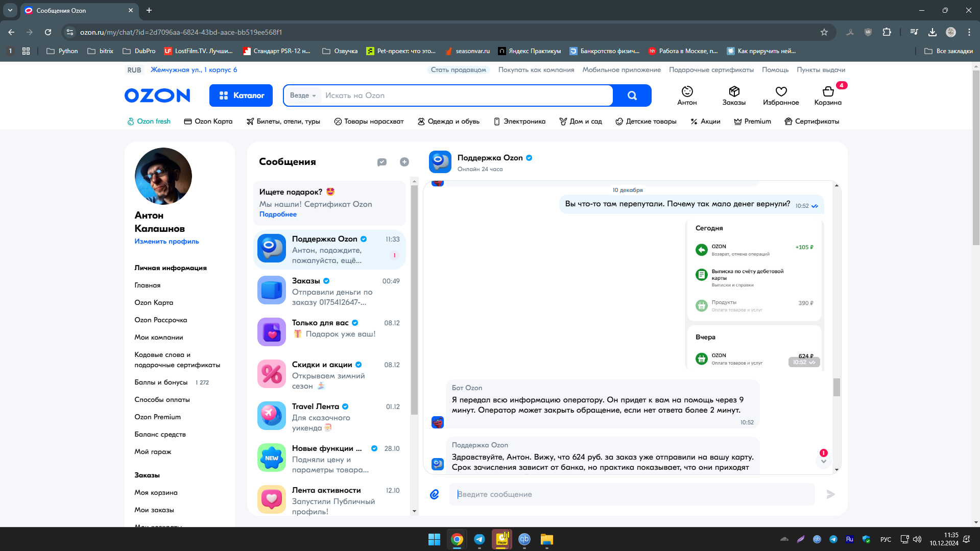
Task: Open the Скидки и акции chat
Action: click(329, 375)
